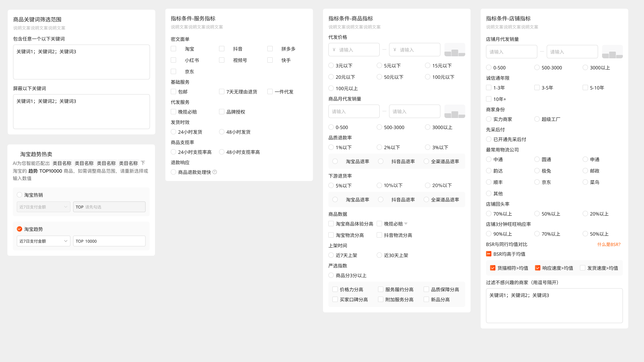Viewport: 644px width, 362px height.
Task: Open the greyed 近7日支付金额 dropdown under 淘宝热销
Action: pos(43,207)
